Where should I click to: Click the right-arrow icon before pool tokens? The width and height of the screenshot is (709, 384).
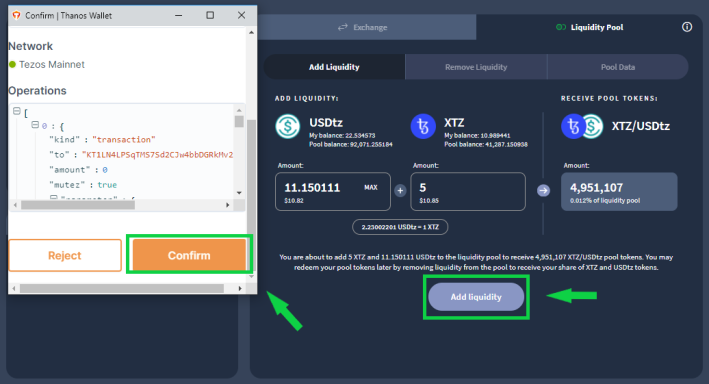click(544, 190)
